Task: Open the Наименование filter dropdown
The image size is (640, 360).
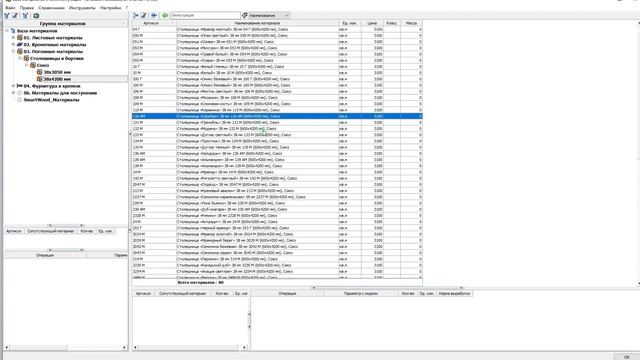Action: pyautogui.click(x=269, y=16)
